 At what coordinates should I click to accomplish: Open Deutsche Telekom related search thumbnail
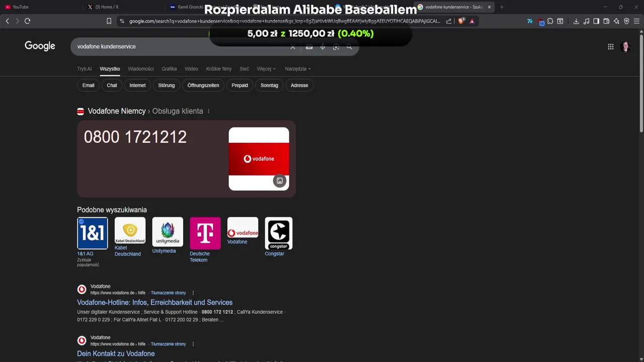[205, 233]
